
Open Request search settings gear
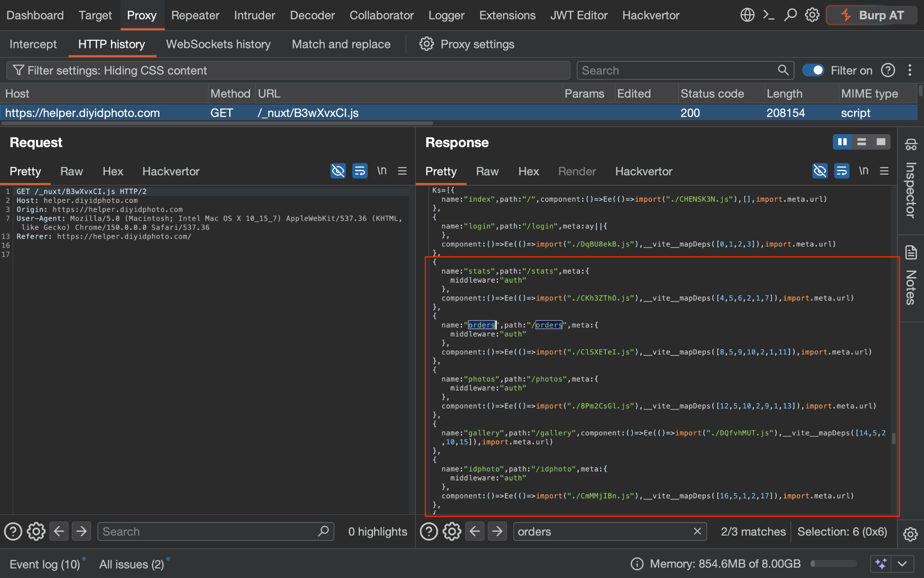pyautogui.click(x=36, y=531)
